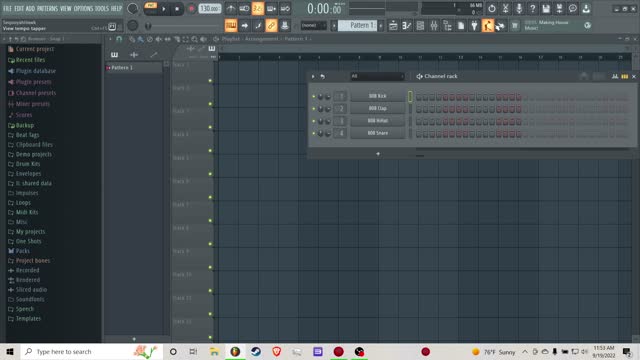Open the VIEW menu
640x360 pixels.
tap(66, 8)
